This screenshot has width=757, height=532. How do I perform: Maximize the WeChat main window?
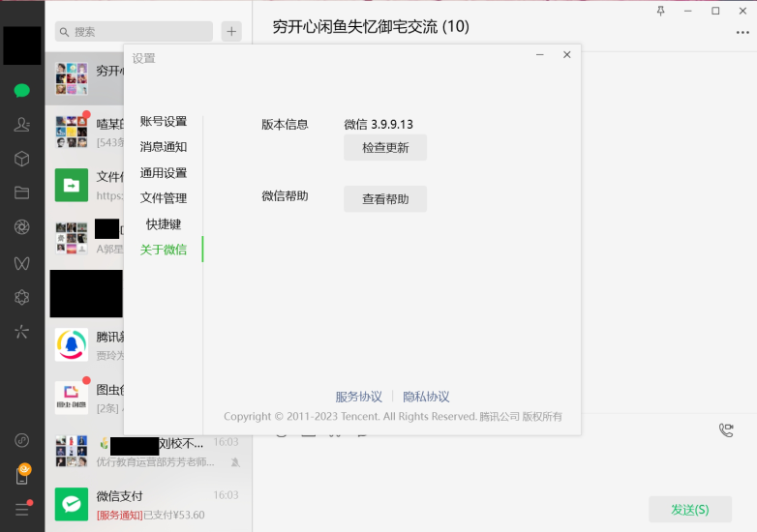[x=715, y=11]
